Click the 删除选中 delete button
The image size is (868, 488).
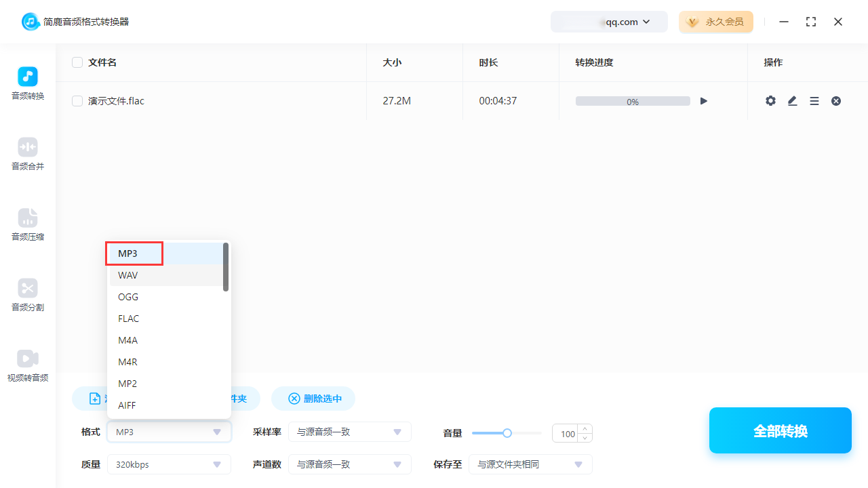click(x=313, y=399)
